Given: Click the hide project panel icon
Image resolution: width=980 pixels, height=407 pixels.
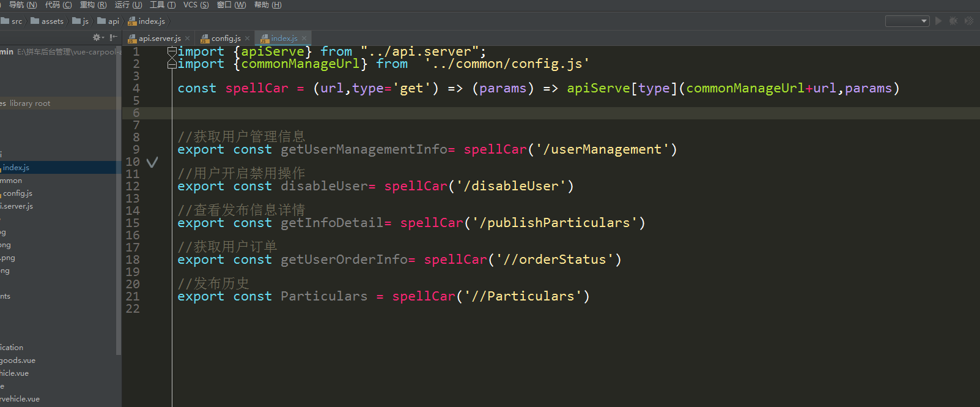Looking at the screenshot, I should (113, 38).
